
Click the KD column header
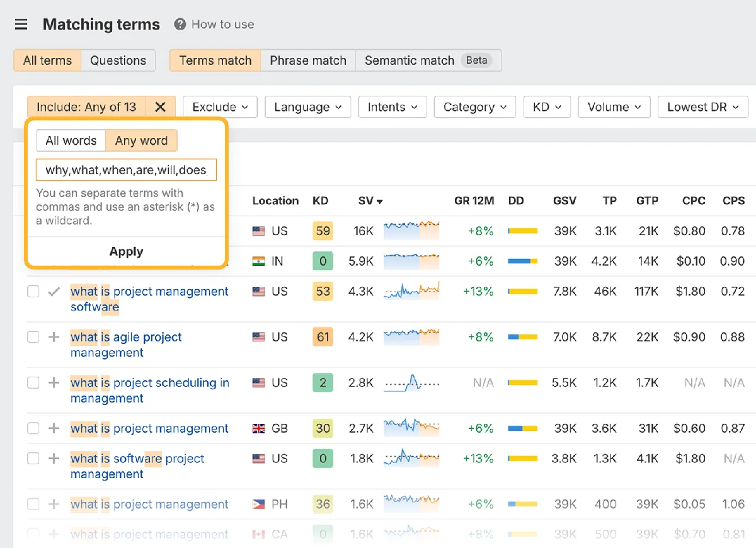[x=321, y=201]
